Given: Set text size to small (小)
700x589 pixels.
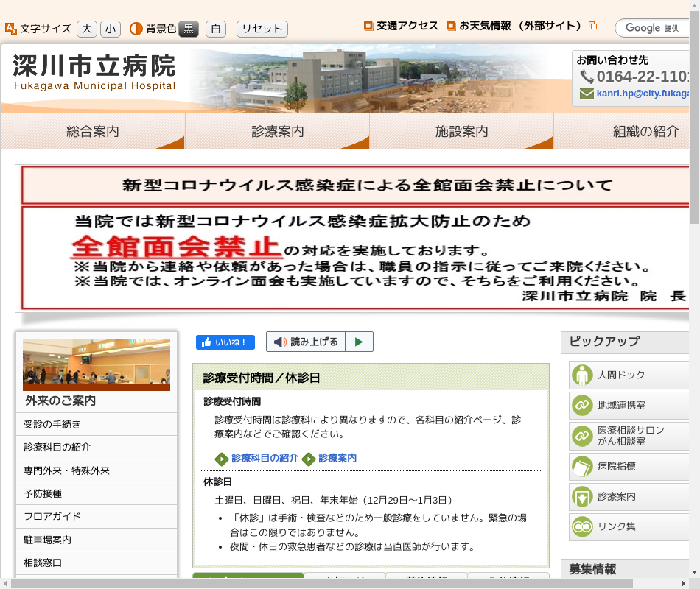Looking at the screenshot, I should click(x=110, y=29).
